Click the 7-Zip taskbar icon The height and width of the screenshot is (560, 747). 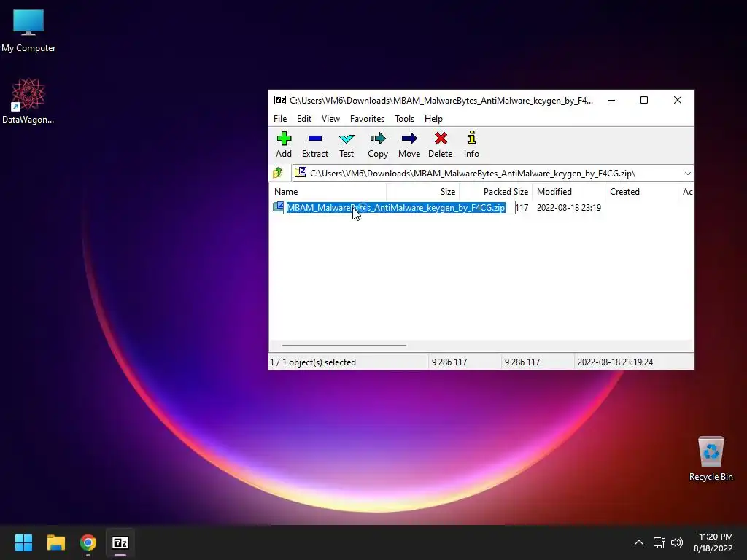pos(120,542)
